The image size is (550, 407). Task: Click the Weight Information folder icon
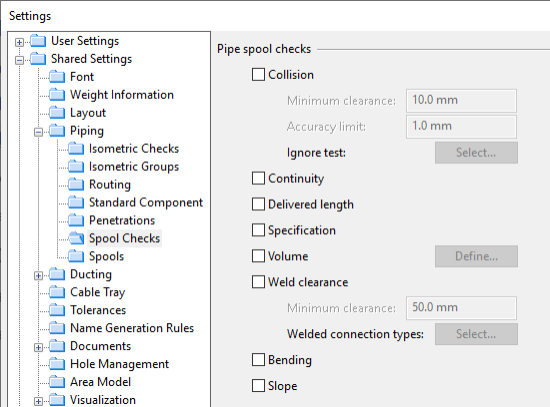click(x=57, y=94)
